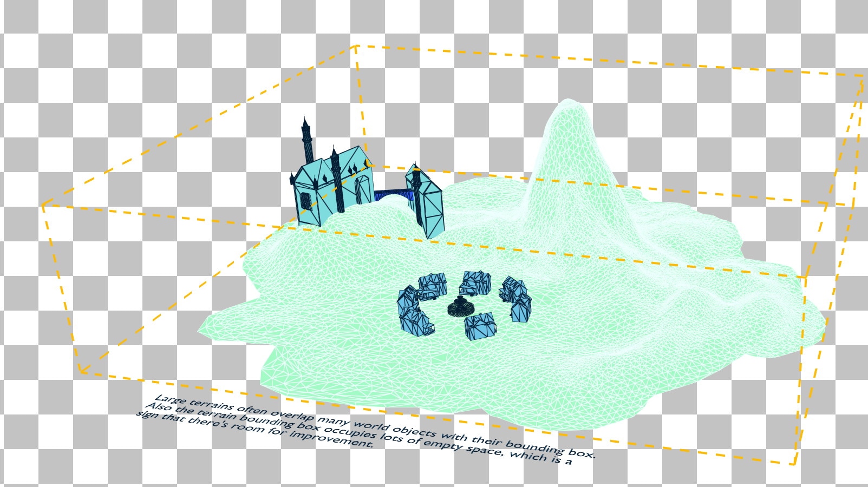The width and height of the screenshot is (868, 487).
Task: Click the leftmost tip of the terrain mesh
Action: [199, 330]
